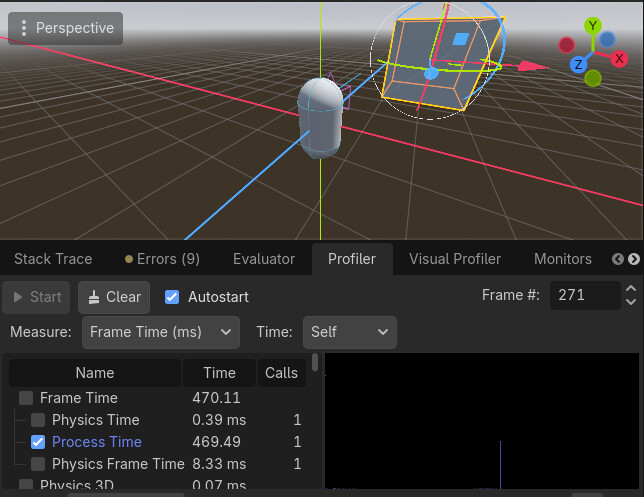The image size is (644, 497).
Task: Click the red X-axis move arrow on the cube
Action: pyautogui.click(x=532, y=66)
